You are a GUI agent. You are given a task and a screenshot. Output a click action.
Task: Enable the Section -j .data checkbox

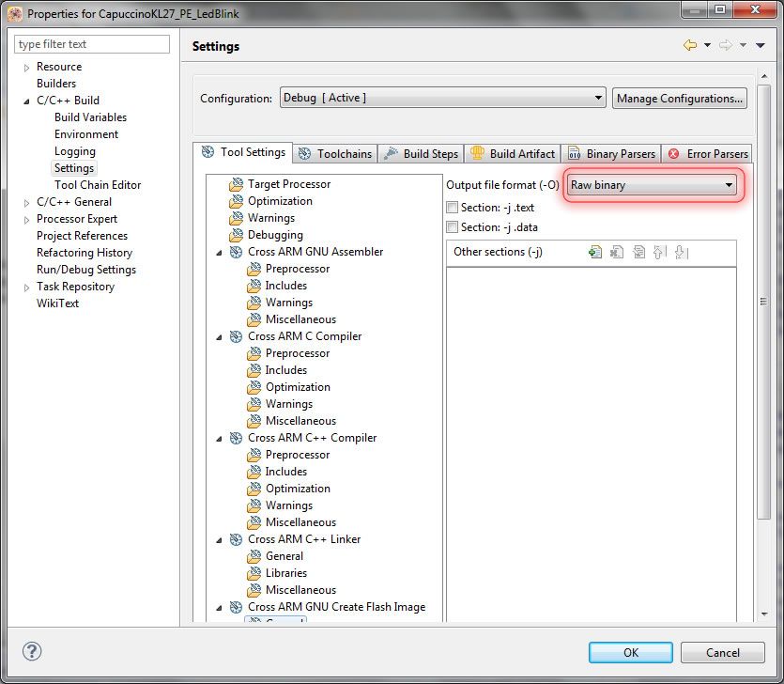[x=452, y=227]
